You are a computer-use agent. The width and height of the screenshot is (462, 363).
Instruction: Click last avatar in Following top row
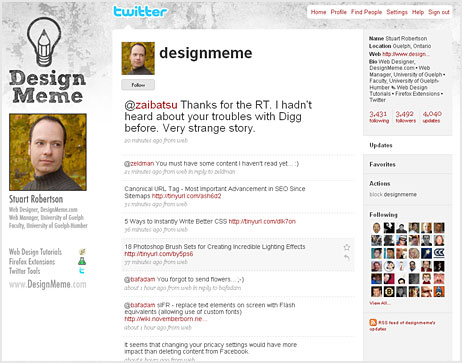click(439, 228)
